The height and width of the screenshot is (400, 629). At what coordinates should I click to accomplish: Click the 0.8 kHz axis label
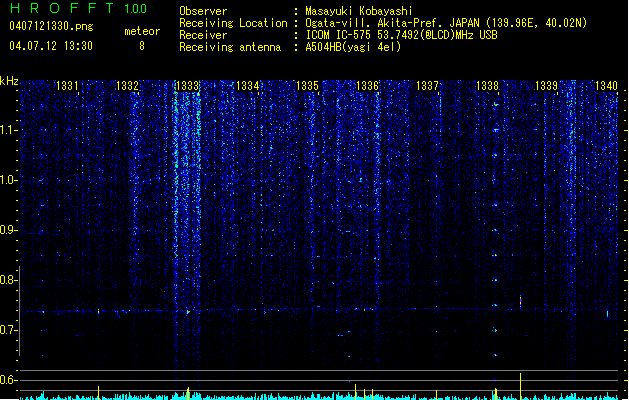(8, 280)
